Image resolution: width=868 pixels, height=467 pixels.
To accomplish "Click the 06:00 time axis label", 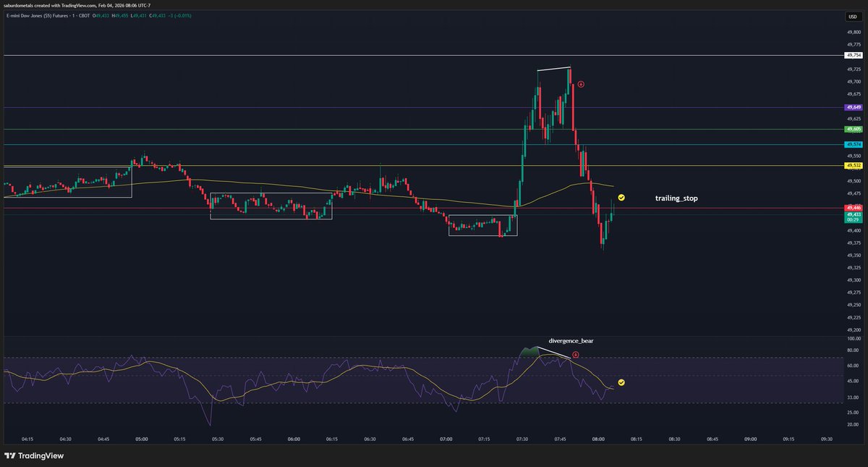I will 294,439.
